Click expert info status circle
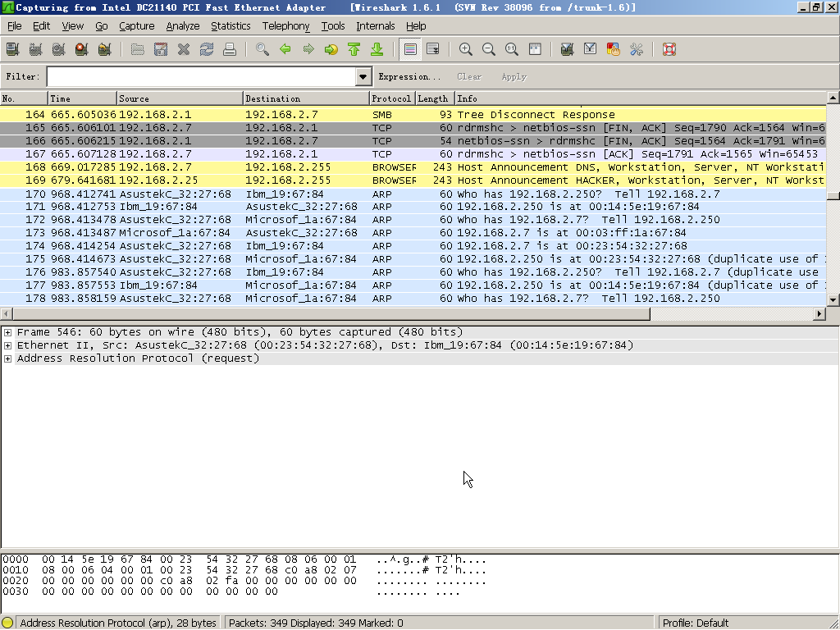The width and height of the screenshot is (840, 630). [7, 623]
